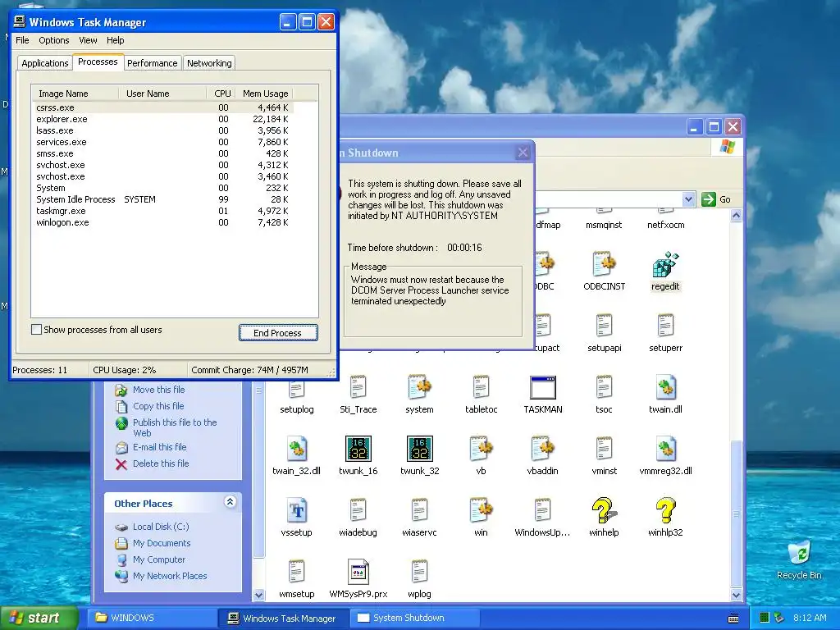Viewport: 840px width, 630px height.
Task: Select winlogon.exe in the process list
Action: click(162, 222)
